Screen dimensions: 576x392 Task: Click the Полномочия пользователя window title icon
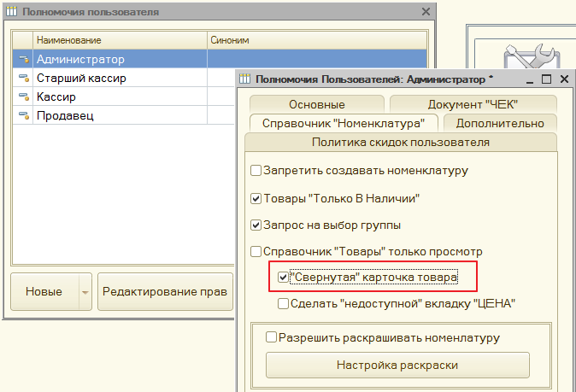pos(12,12)
